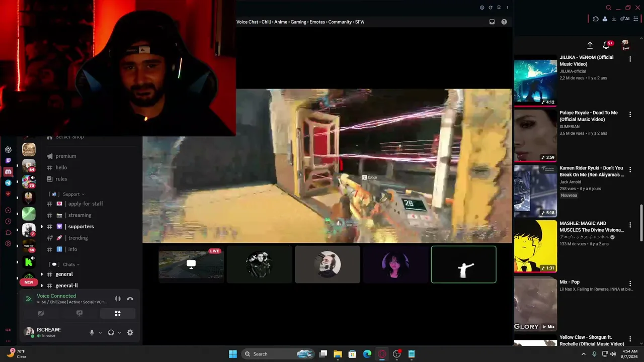
Task: Open options for MASHLE video
Action: pyautogui.click(x=630, y=225)
